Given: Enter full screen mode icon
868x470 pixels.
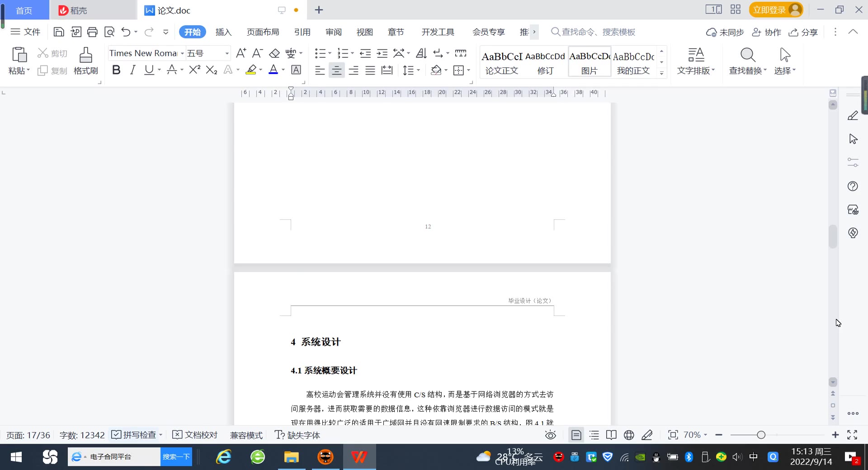Looking at the screenshot, I should click(852, 435).
